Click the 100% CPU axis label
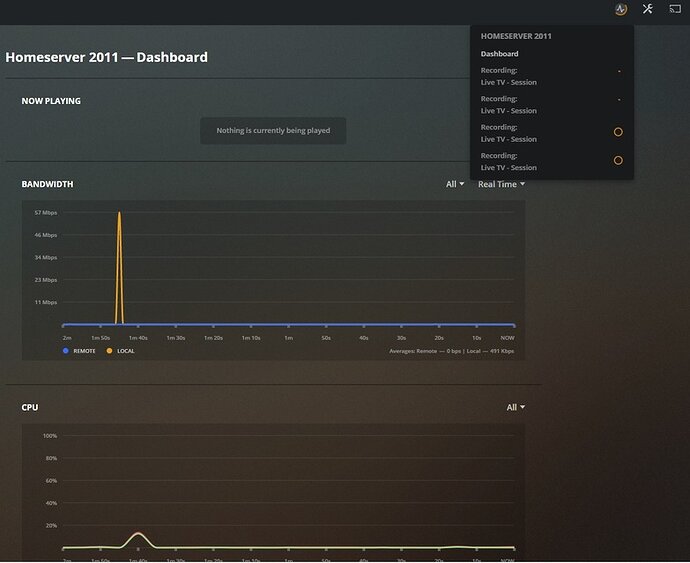The height and width of the screenshot is (563, 690). coord(50,436)
